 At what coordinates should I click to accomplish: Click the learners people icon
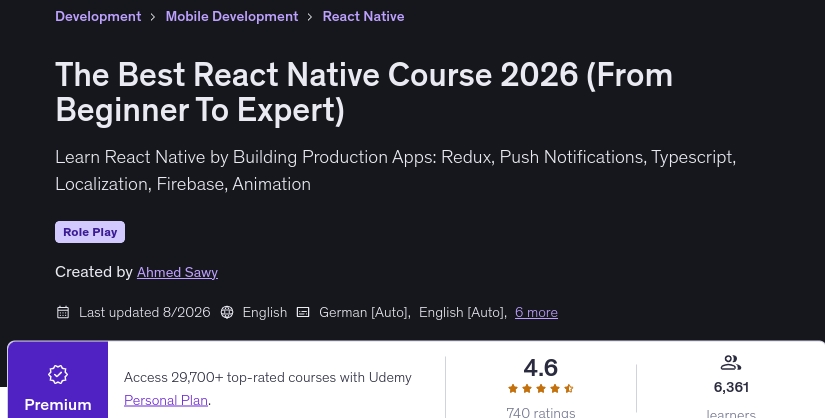(x=731, y=363)
